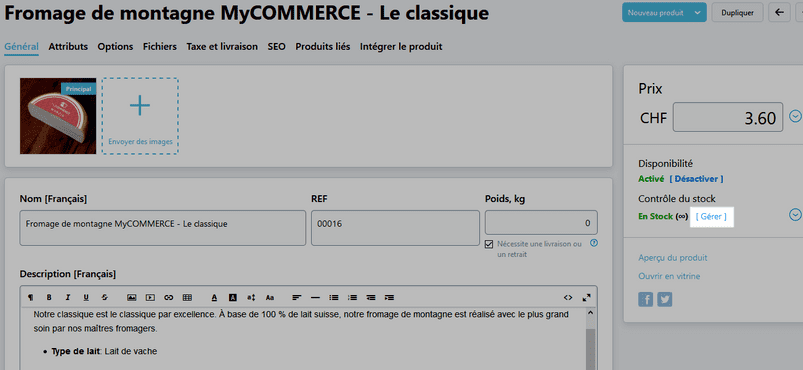The width and height of the screenshot is (803, 370).
Task: Insert a video into description
Action: [150, 297]
